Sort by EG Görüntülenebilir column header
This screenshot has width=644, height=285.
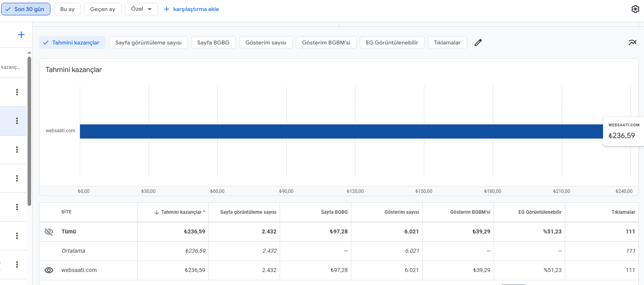(540, 212)
